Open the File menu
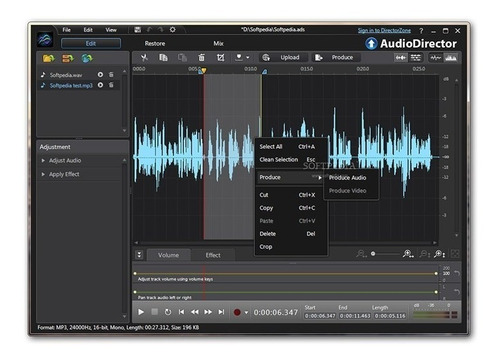Image resolution: width=500 pixels, height=361 pixels. (x=67, y=30)
